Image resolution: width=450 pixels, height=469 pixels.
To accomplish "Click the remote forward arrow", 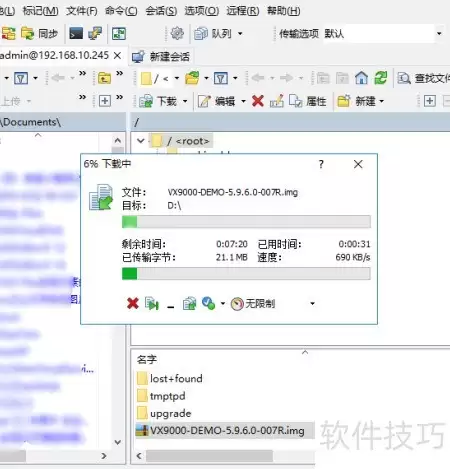I will pos(286,78).
